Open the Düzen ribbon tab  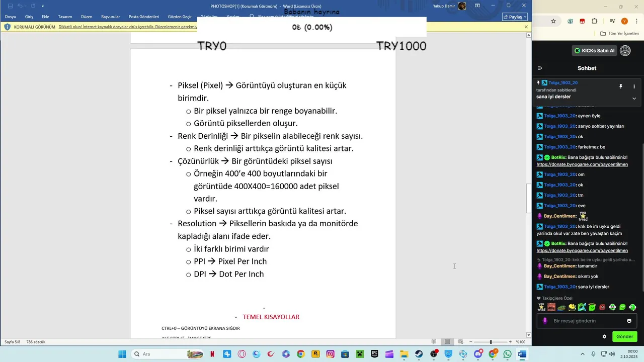coord(87,17)
